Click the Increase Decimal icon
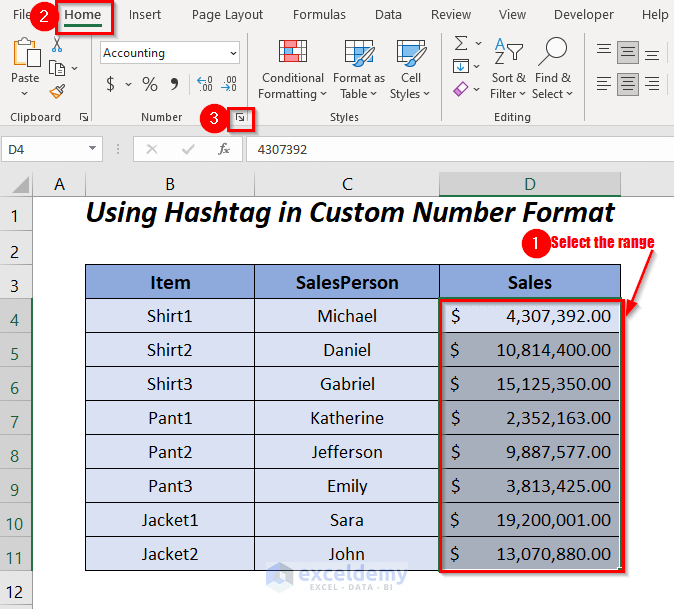The image size is (674, 609). point(204,85)
